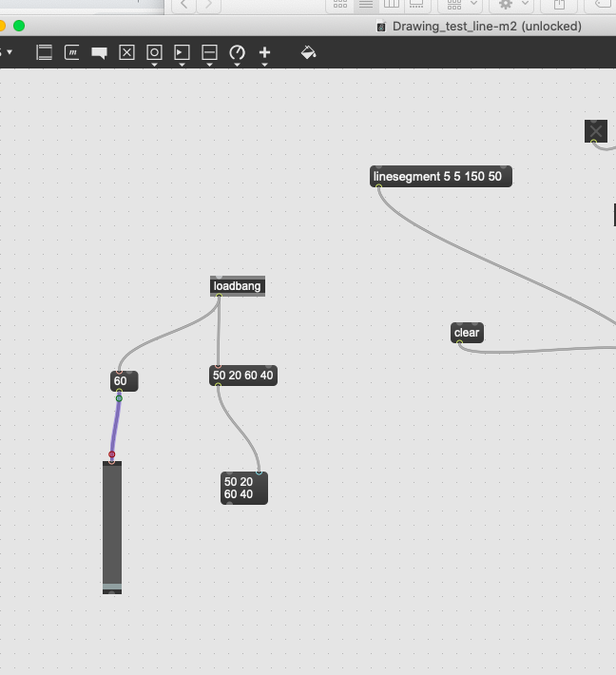
Task: Click the plus Add object icon
Action: 264,52
